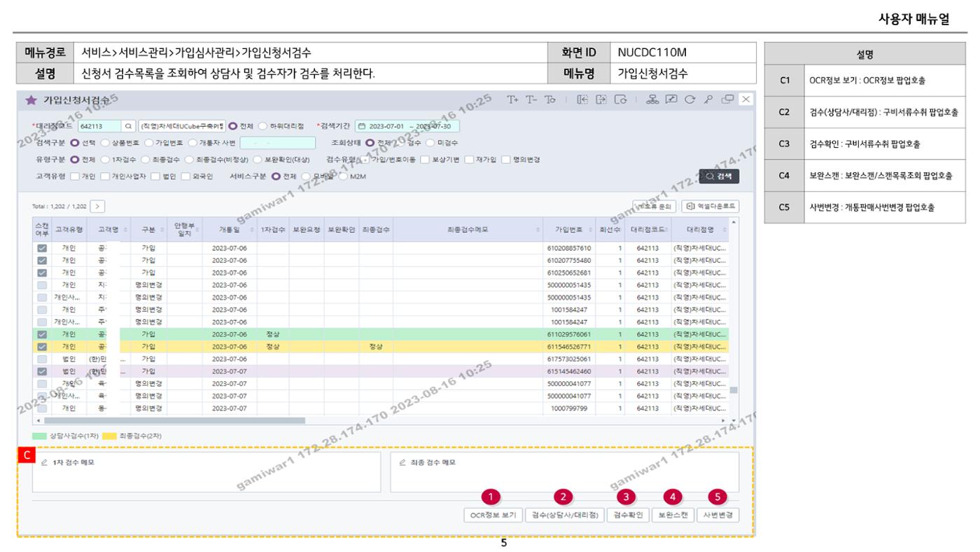Click the third panel layout icon in toolbar
Image resolution: width=980 pixels, height=552 pixels.
click(621, 99)
